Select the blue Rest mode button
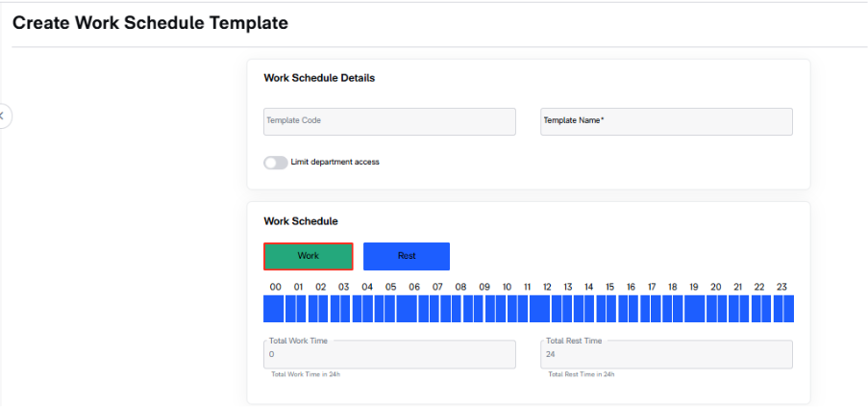Image resolution: width=868 pixels, height=407 pixels. [x=407, y=256]
